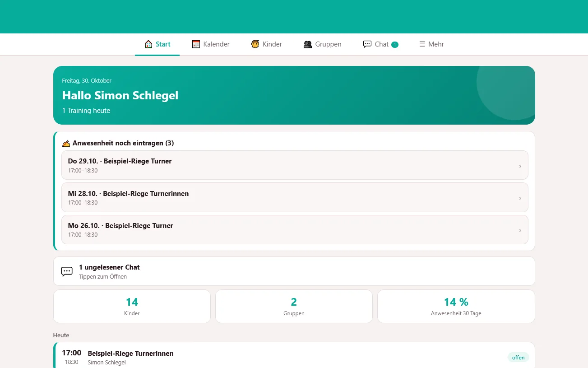Click the offen status badge

click(518, 358)
